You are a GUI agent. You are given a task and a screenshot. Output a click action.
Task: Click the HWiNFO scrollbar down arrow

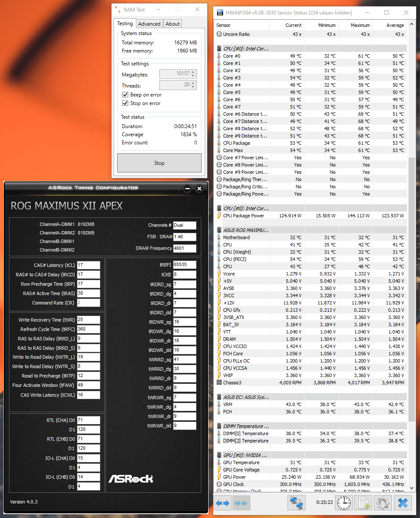tap(411, 487)
